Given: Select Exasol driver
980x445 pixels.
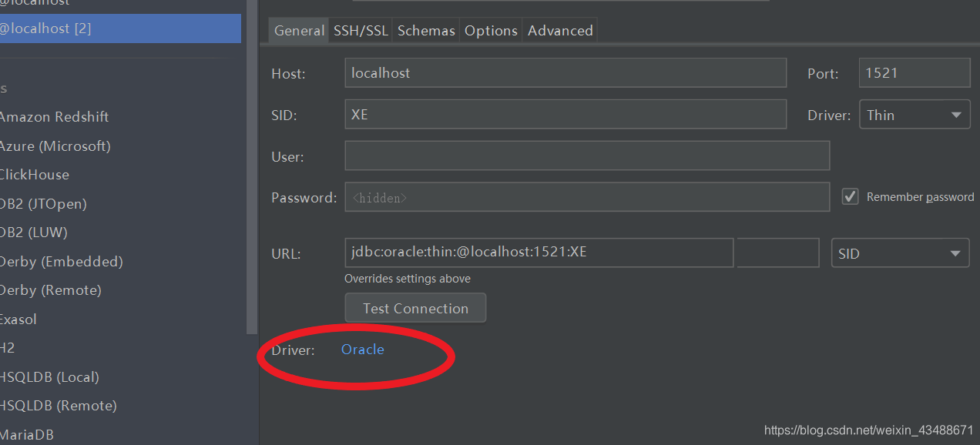Looking at the screenshot, I should point(18,320).
